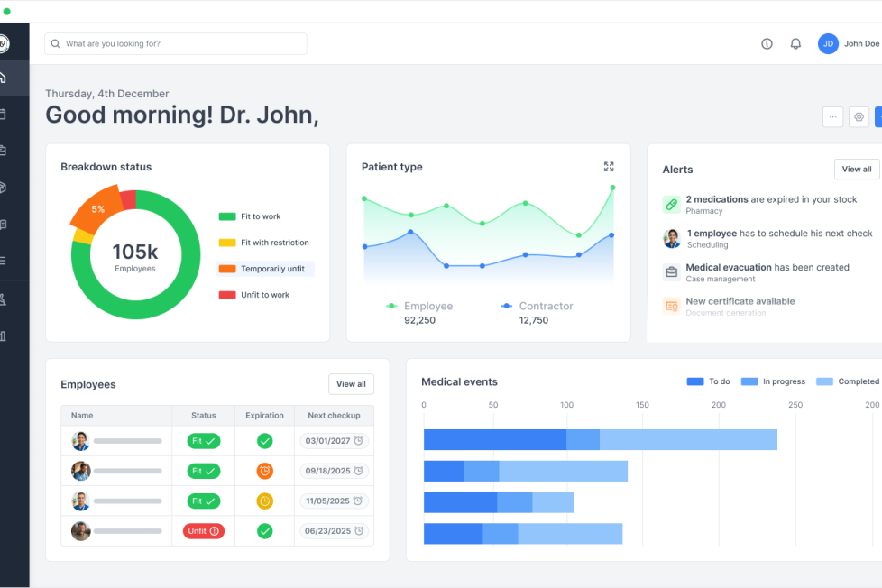Open dashboard settings gear beside the greeting
882x588 pixels.
(859, 117)
